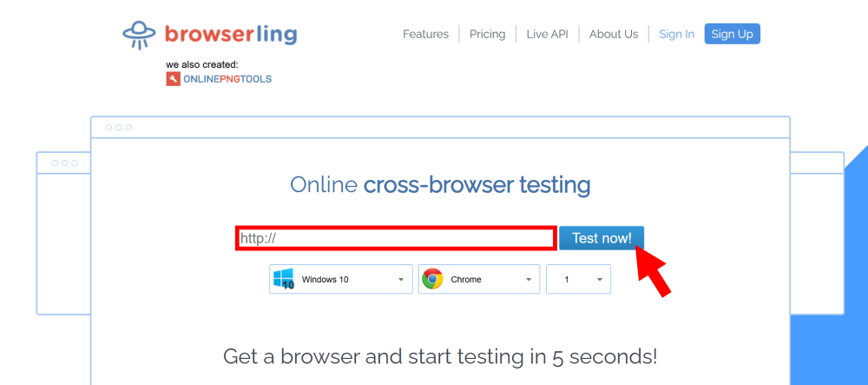Open the ONLINEPNGTOOLS text link

[227, 79]
